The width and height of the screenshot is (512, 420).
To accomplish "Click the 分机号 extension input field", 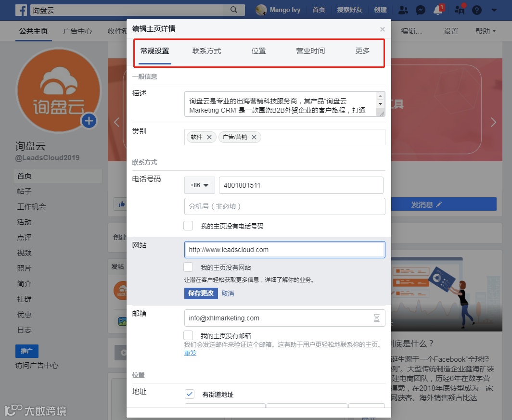I will tap(285, 206).
